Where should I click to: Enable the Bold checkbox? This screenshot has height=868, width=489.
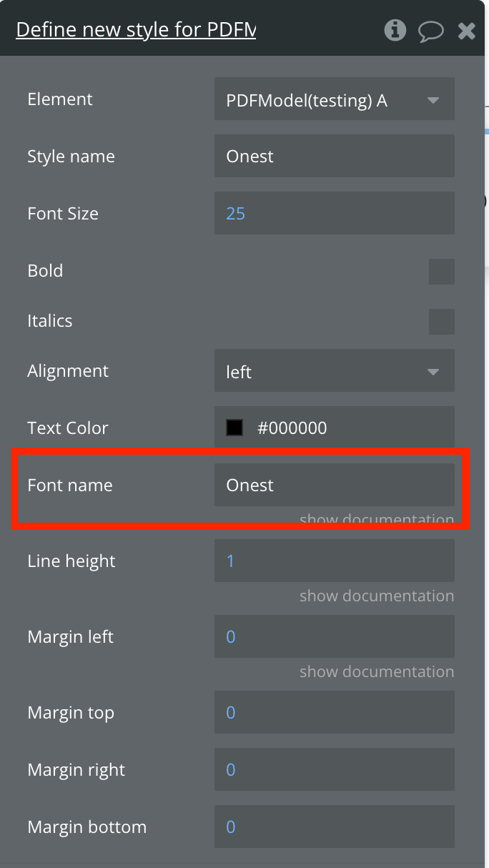click(x=442, y=272)
